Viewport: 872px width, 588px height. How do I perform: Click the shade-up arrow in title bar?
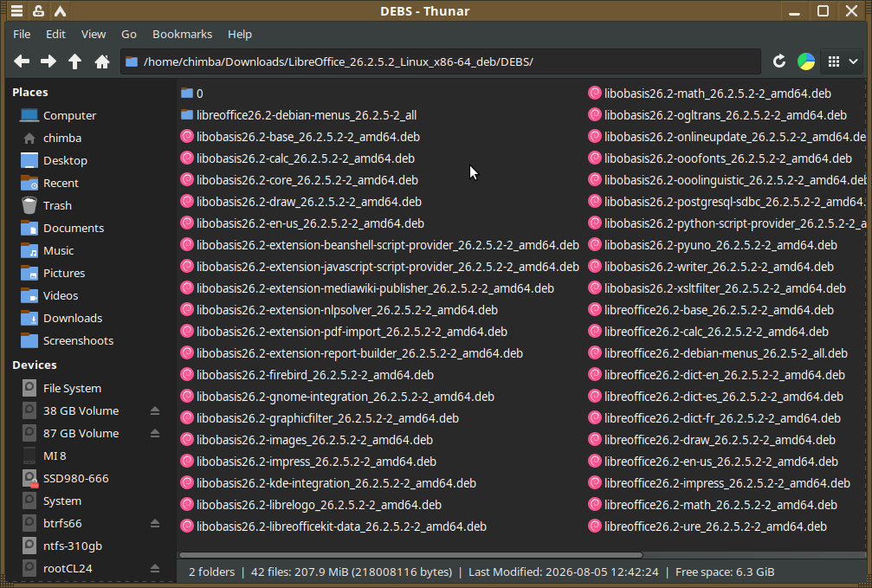[x=60, y=10]
